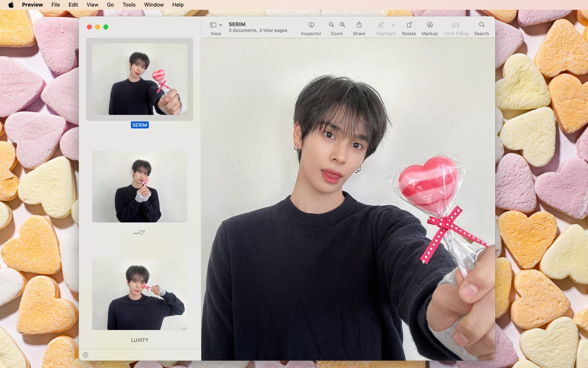Viewport: 588px width, 368px height.
Task: Open the Inspector panel
Action: point(311,25)
